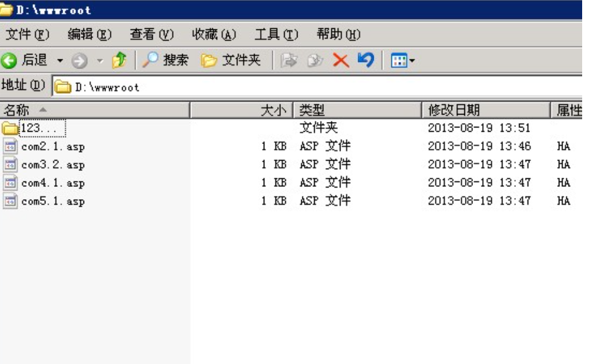Click the Copy To icon

314,60
